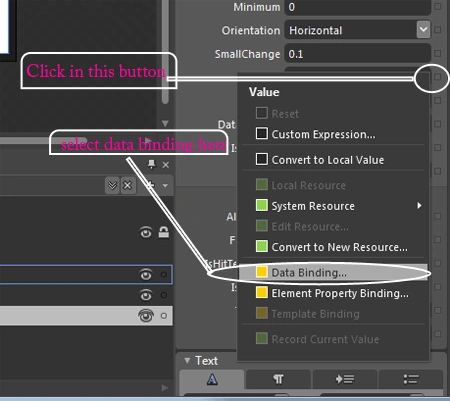Click the advanced options square next to Minimum

click(x=438, y=6)
